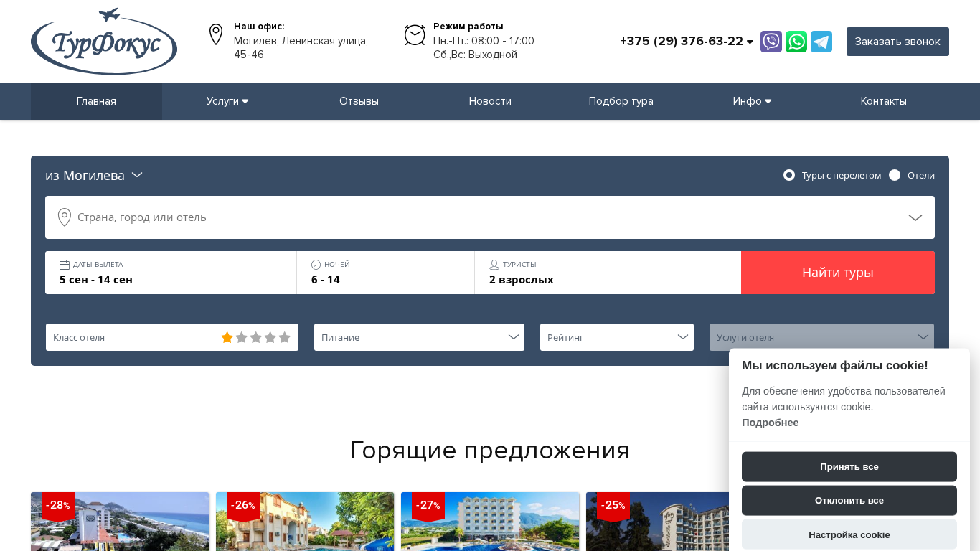Go to the Контакты menu item

click(x=884, y=101)
